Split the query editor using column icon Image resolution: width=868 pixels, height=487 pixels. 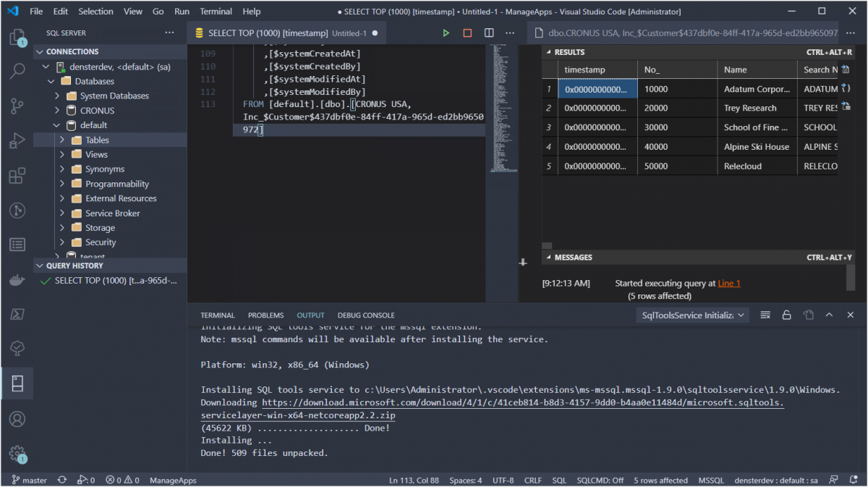pyautogui.click(x=488, y=33)
